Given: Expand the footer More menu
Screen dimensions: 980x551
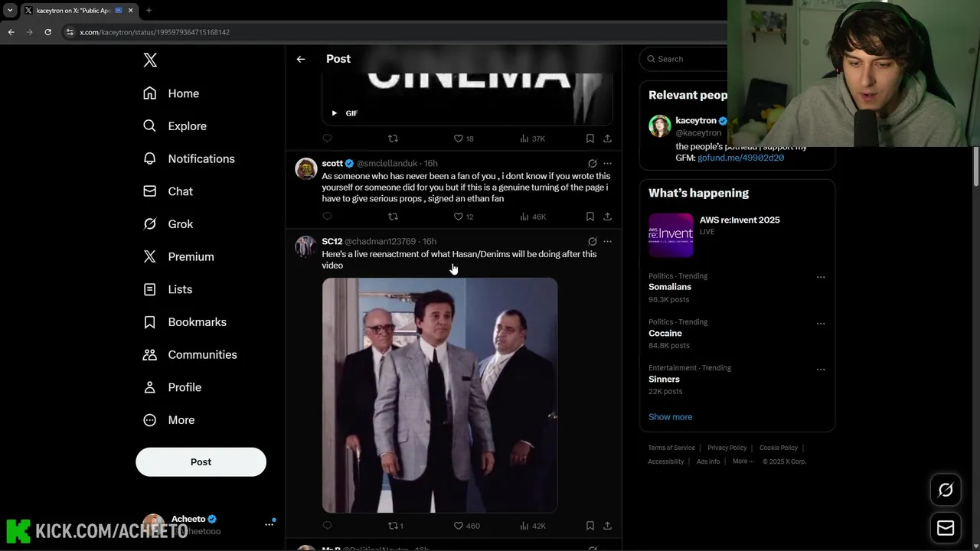Looking at the screenshot, I should (743, 461).
